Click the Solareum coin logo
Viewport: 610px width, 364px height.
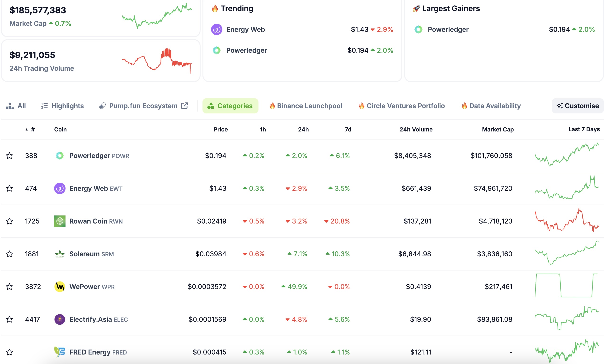(x=60, y=254)
